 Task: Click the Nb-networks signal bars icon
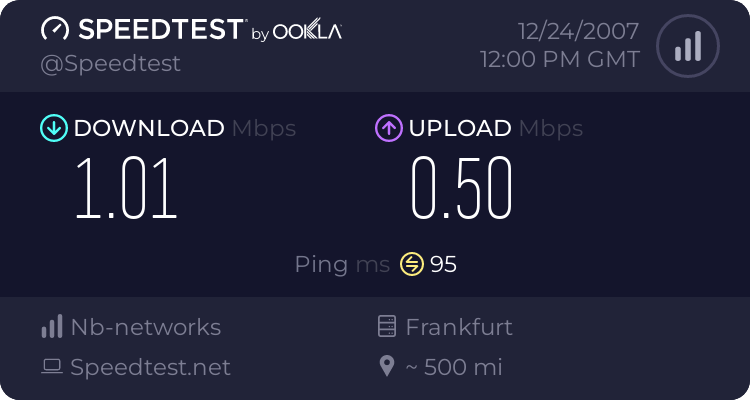(52, 327)
